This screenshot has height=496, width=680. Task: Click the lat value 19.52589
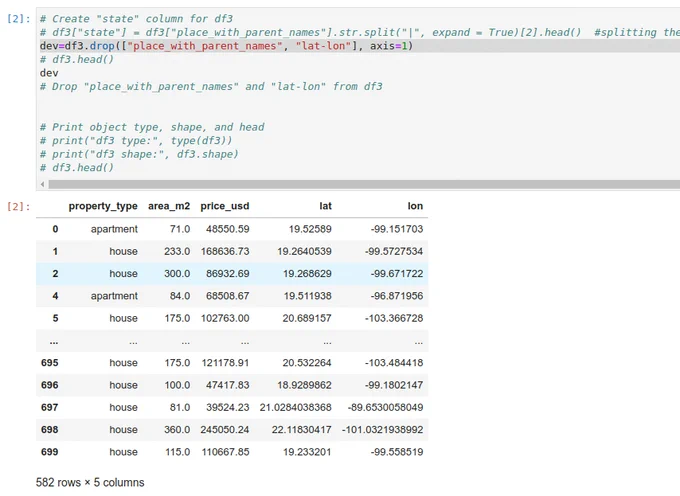[310, 229]
